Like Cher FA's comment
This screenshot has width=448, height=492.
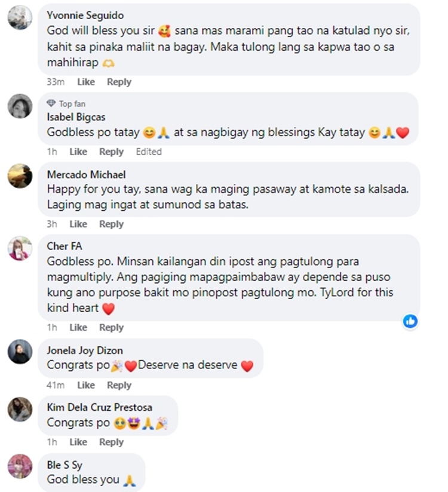pos(78,328)
